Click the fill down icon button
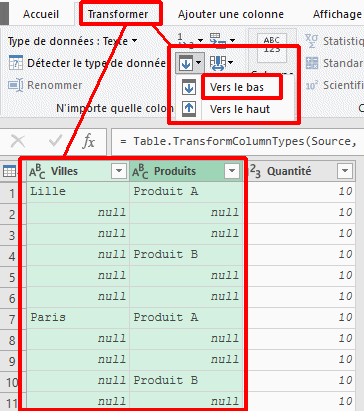This screenshot has height=411, width=364. (x=186, y=63)
